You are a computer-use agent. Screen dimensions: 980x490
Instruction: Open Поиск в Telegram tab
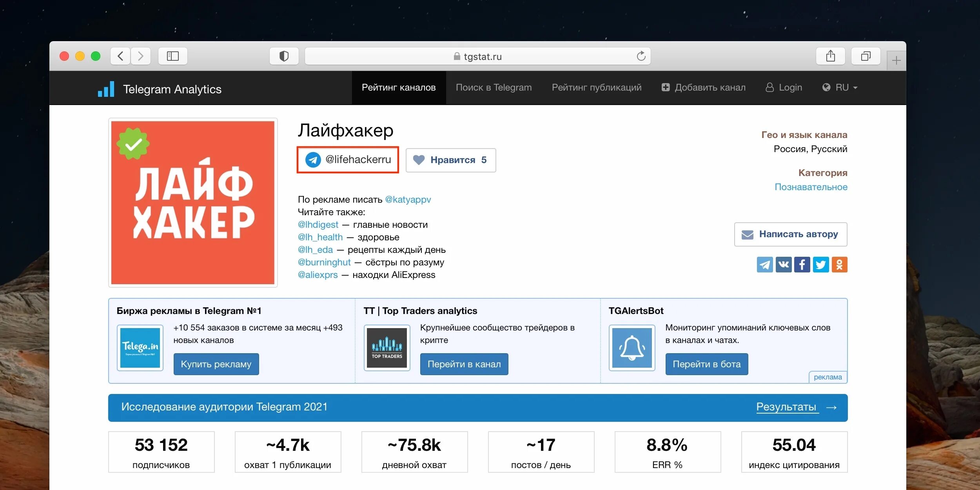[494, 87]
